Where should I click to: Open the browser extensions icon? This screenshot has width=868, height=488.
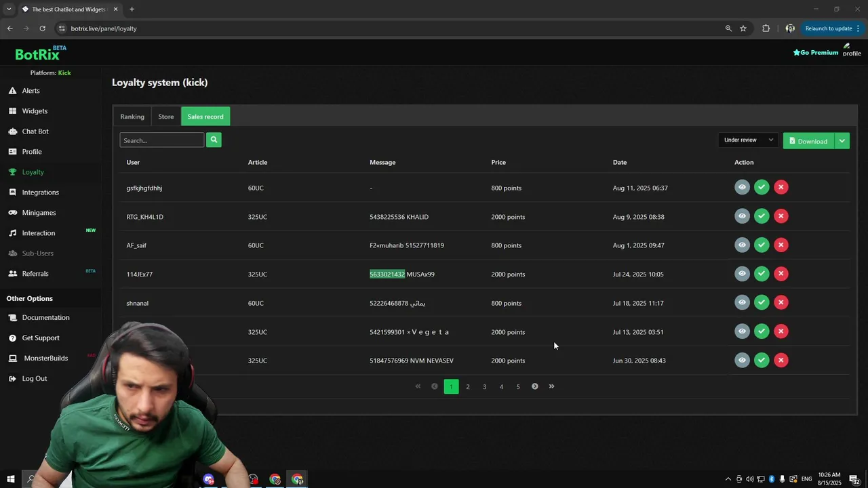766,28
